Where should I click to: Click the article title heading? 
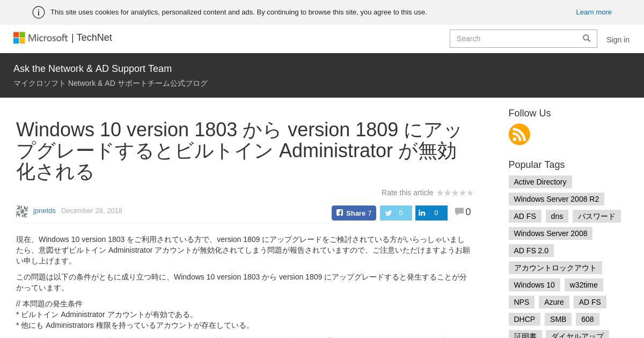click(x=239, y=151)
